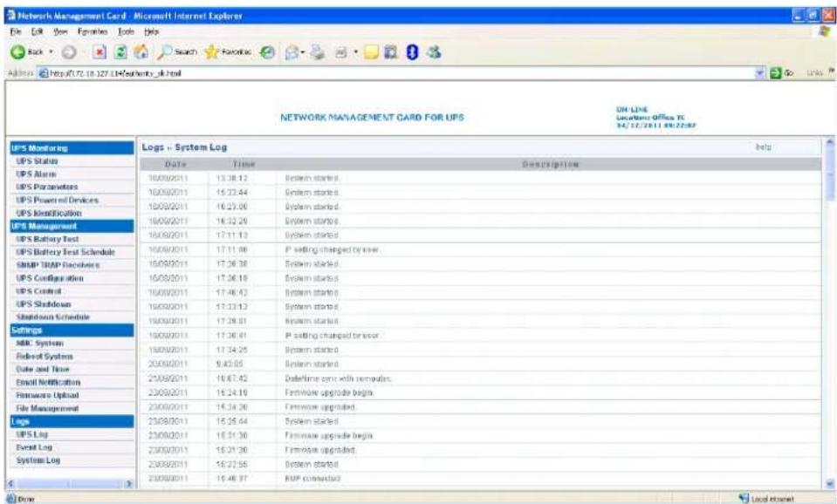Open the UPS Powered Devices link

click(57, 200)
